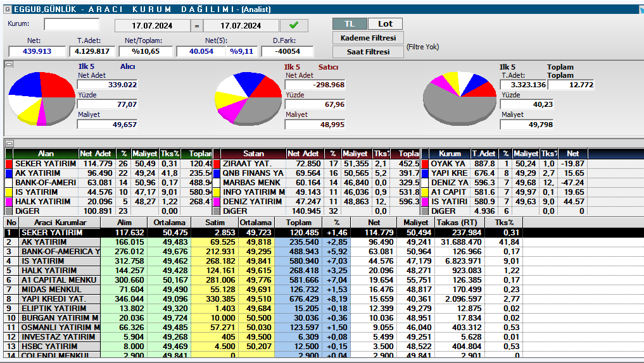Click the T.Adet column header in the Kurum table
The height and width of the screenshot is (363, 644).
[484, 154]
